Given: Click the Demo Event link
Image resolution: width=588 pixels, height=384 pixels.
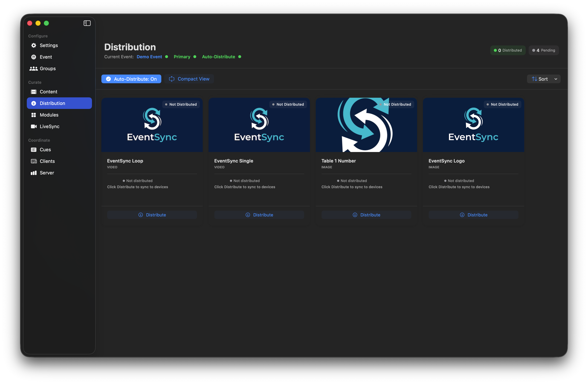Looking at the screenshot, I should click(x=149, y=57).
